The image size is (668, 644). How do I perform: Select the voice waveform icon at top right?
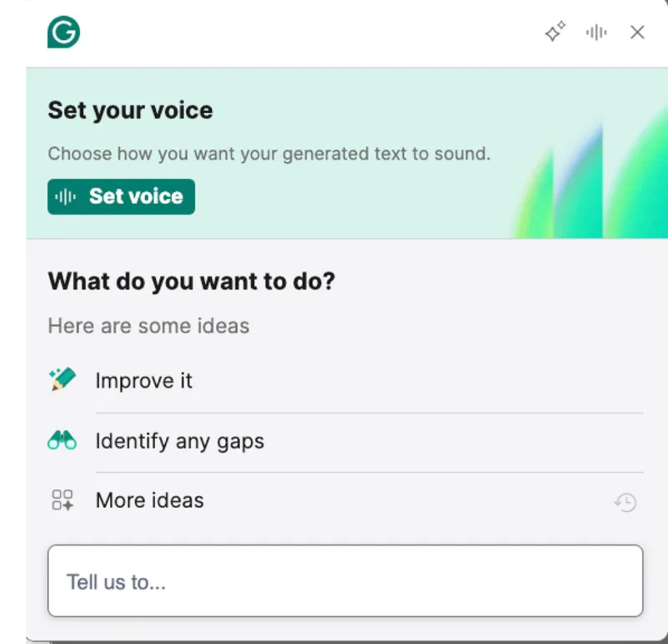pyautogui.click(x=595, y=33)
